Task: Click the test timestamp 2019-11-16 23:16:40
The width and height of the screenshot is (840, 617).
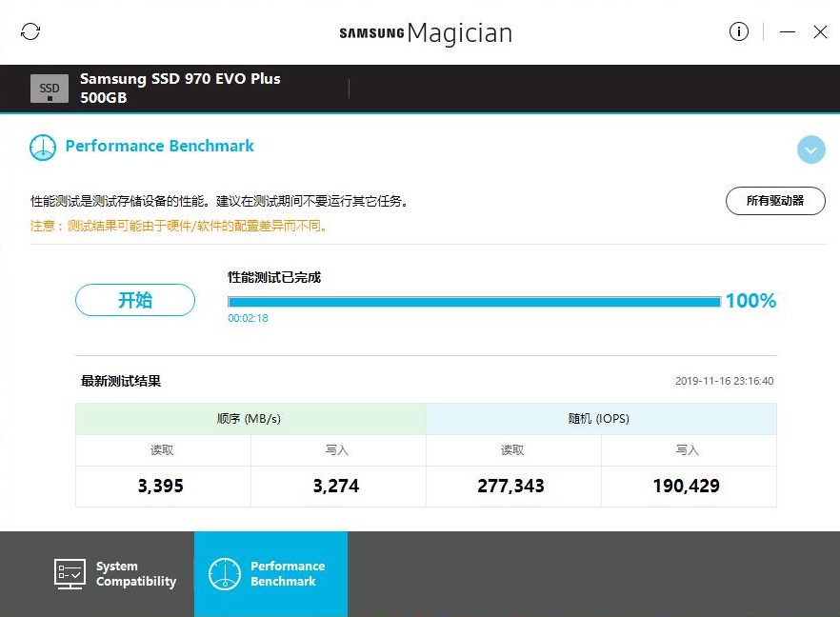Action: coord(726,379)
